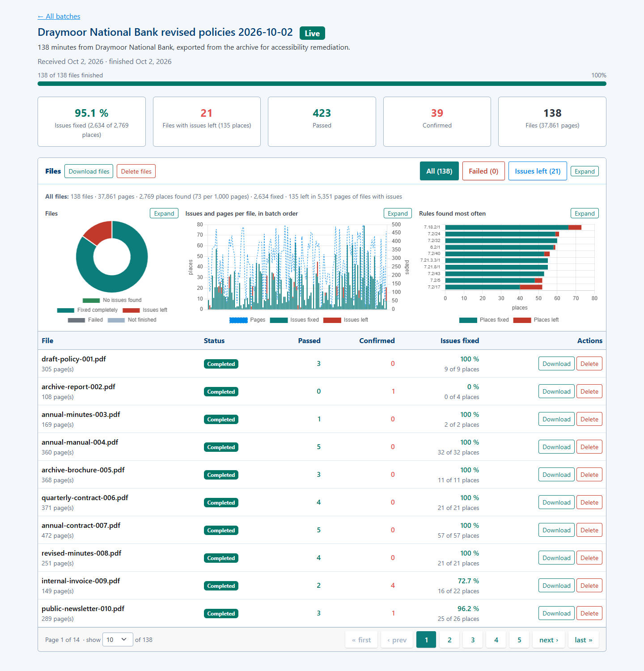Download draft-policy-001.pdf
Screen dimensions: 644x671
coord(556,364)
